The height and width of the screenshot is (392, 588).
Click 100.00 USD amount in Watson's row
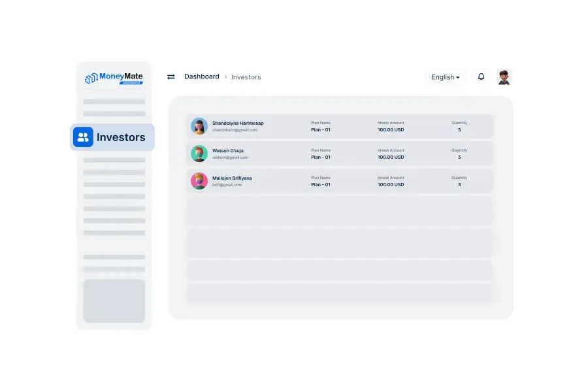(x=391, y=157)
